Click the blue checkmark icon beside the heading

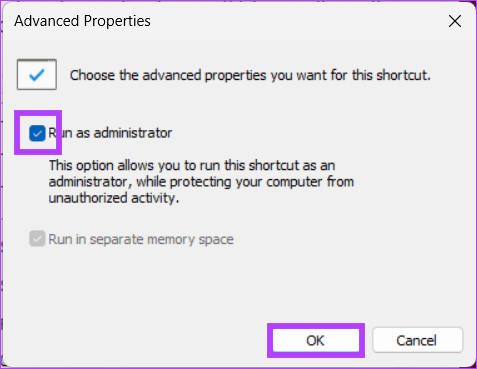point(37,74)
